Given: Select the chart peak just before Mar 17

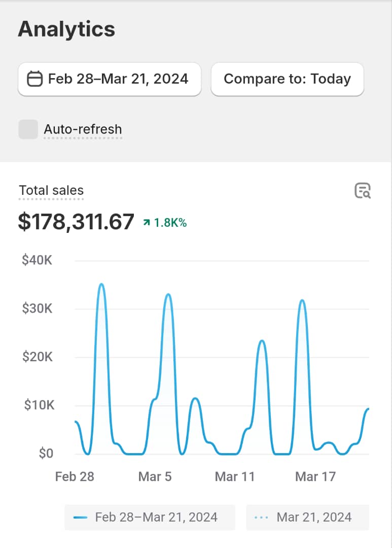Looking at the screenshot, I should pyautogui.click(x=302, y=301).
